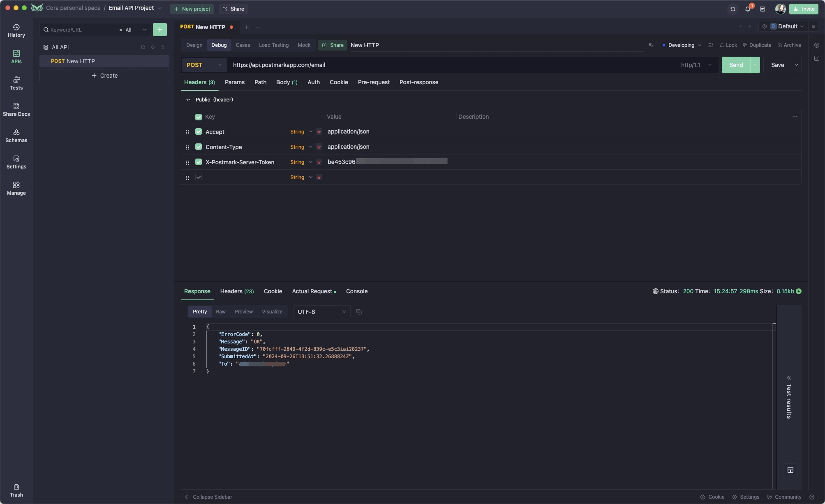Viewport: 825px width, 504px height.
Task: Toggle required star on empty header row
Action: (319, 177)
